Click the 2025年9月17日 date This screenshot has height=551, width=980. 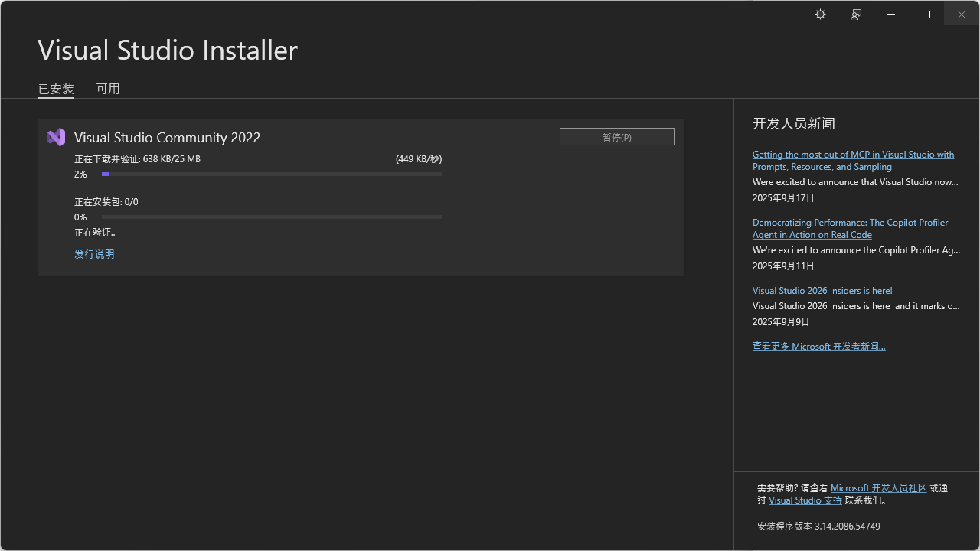783,198
